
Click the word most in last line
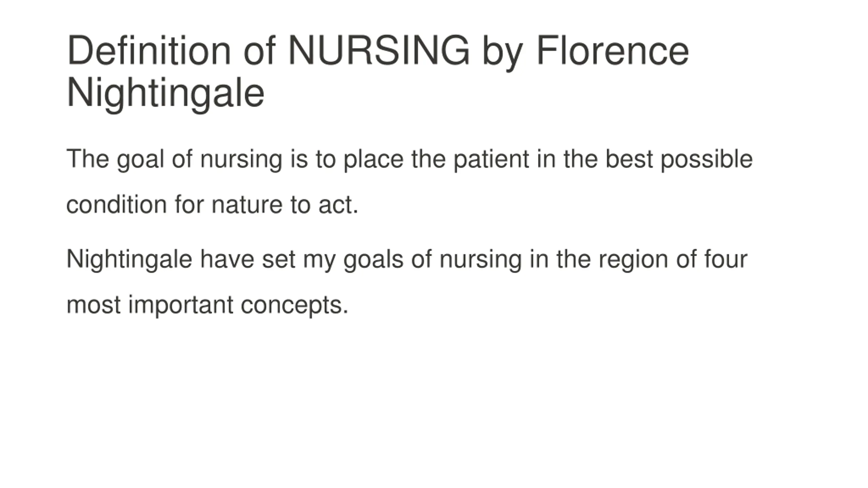pos(94,305)
